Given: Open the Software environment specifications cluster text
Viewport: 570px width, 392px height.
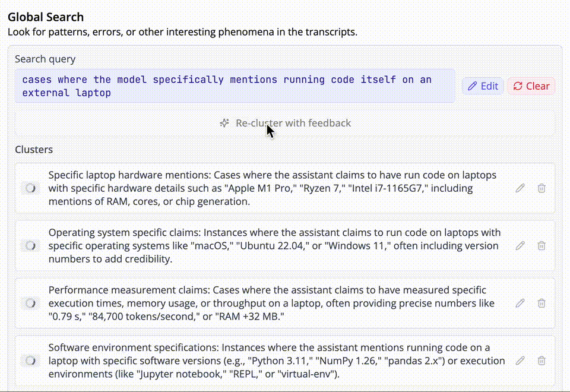Looking at the screenshot, I should [x=277, y=361].
